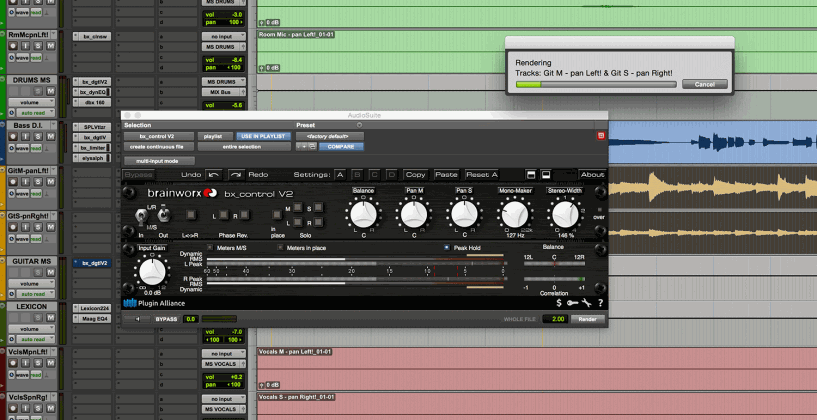Open the entire selection dropdown
The image size is (817, 420).
244,147
